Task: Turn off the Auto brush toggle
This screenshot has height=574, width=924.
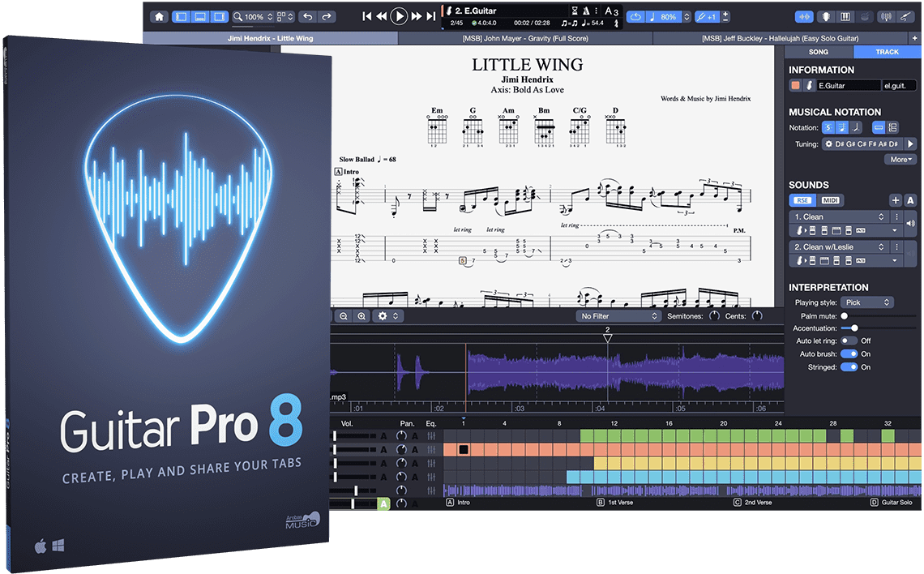Action: [x=849, y=354]
